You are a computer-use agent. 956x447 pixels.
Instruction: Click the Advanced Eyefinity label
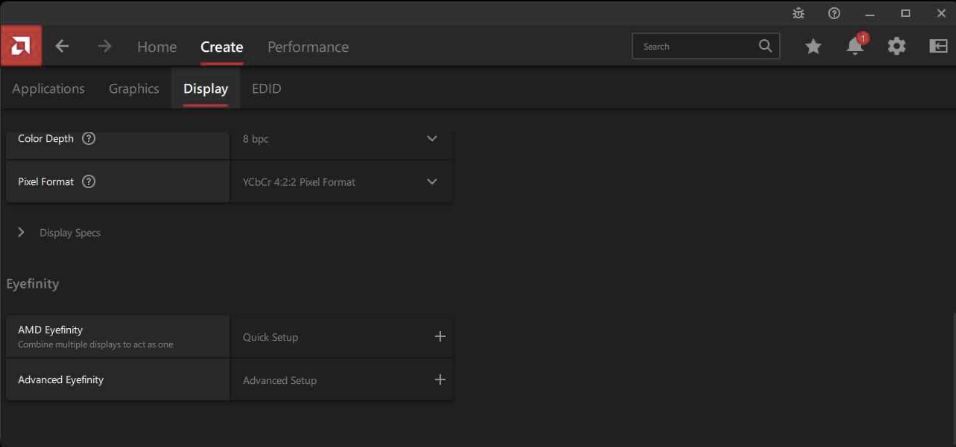point(60,379)
